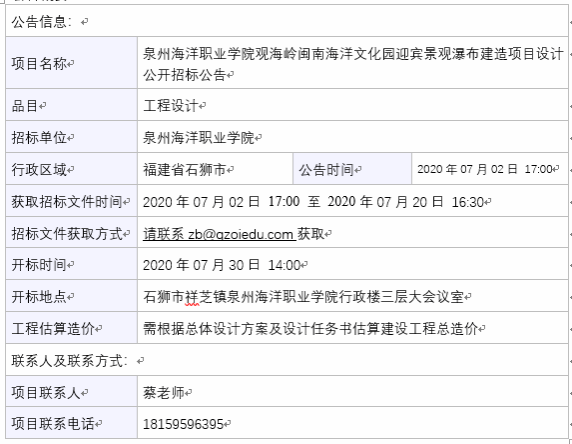The height and width of the screenshot is (444, 572).
Task: Click the 公告时间 header cell
Action: (x=352, y=169)
